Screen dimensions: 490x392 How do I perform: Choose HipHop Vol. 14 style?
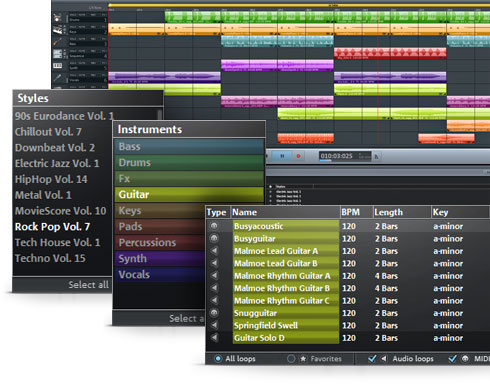pos(51,179)
